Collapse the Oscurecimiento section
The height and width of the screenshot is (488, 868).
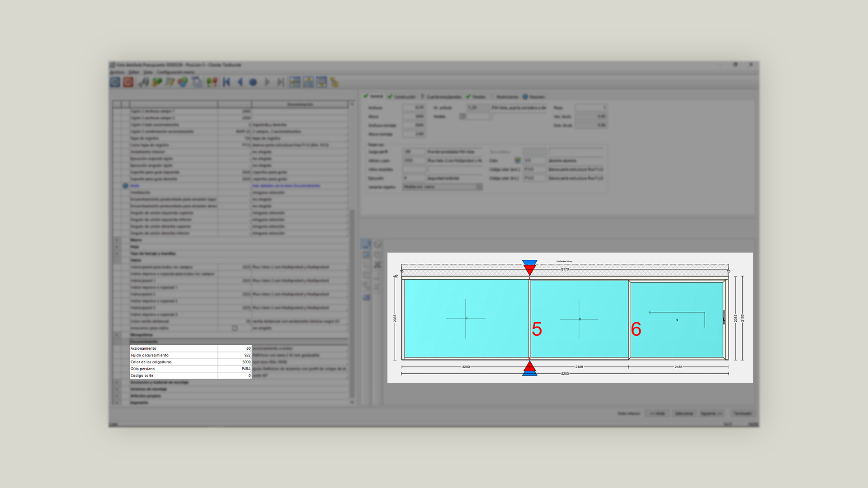coord(117,342)
